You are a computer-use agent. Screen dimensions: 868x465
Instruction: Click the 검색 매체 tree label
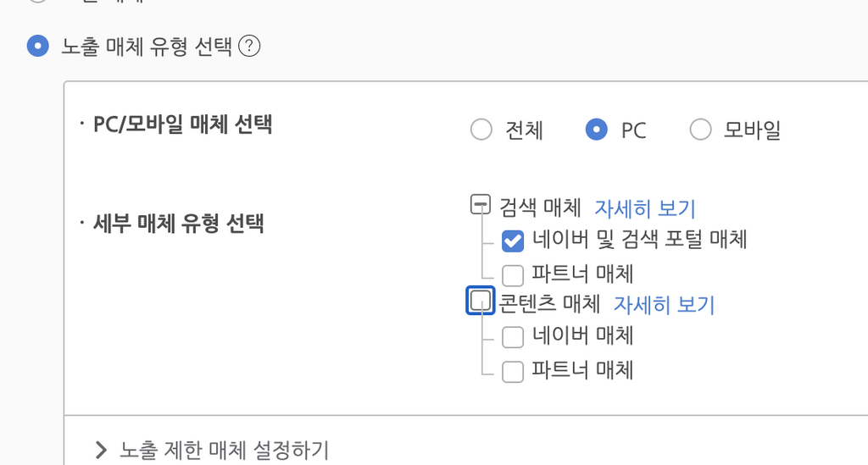pyautogui.click(x=540, y=208)
